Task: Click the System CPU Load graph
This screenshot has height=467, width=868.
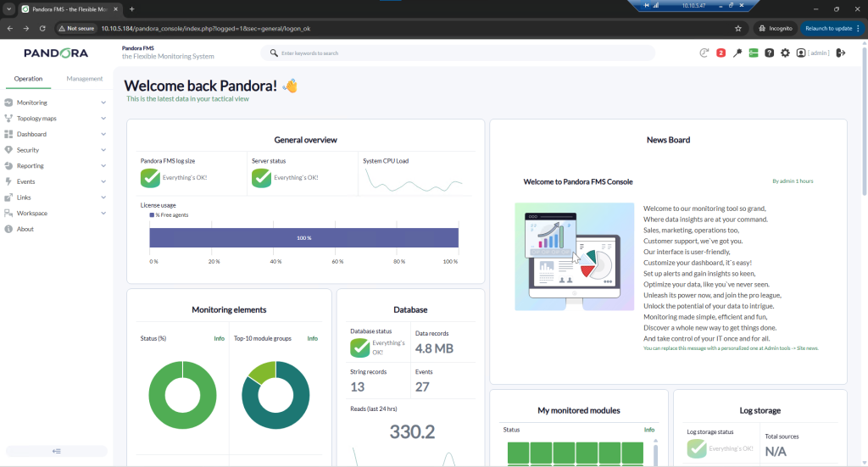Action: tap(414, 180)
